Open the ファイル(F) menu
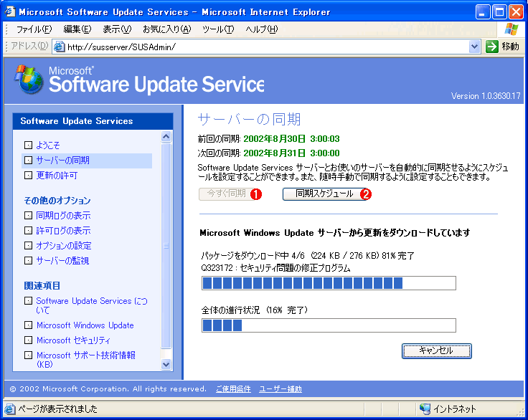This screenshot has height=420, width=528. 34,29
